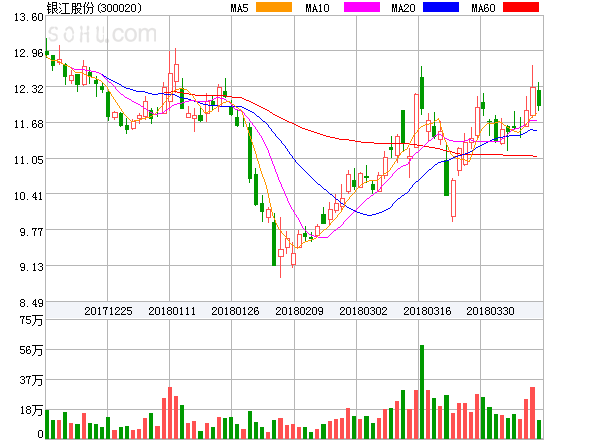Click the 10.41 price axis label
Viewport: 600px width, 440px height.
point(29,196)
